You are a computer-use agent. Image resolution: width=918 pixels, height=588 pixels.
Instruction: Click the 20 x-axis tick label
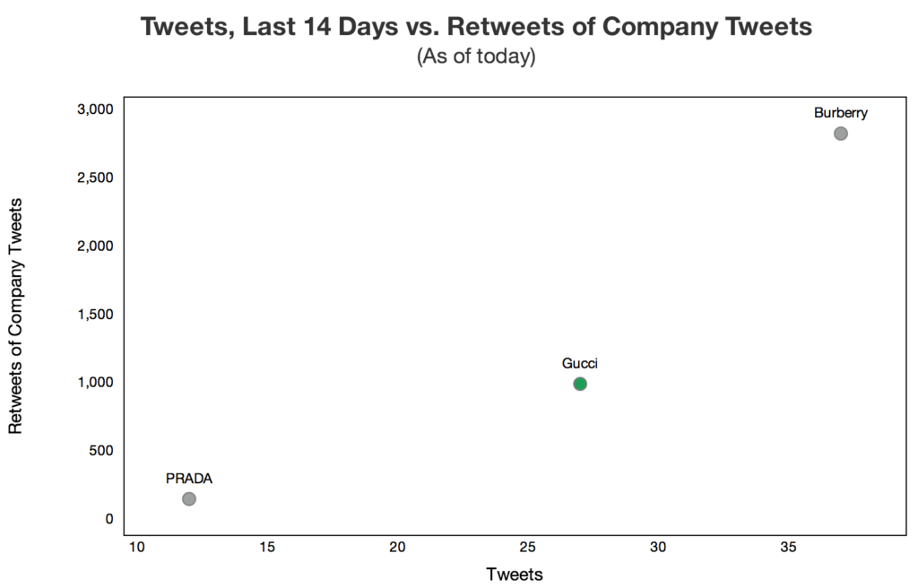(397, 548)
